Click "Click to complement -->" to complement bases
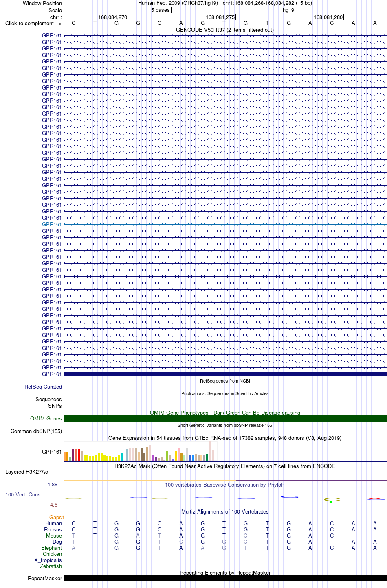This screenshot has height=588, width=387. pos(33,23)
